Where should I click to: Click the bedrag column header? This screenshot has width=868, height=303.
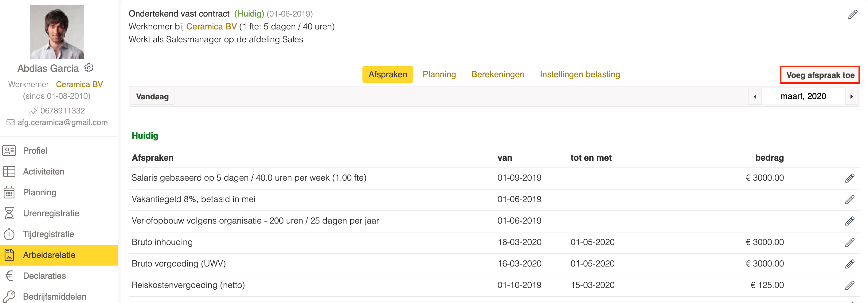tap(769, 158)
